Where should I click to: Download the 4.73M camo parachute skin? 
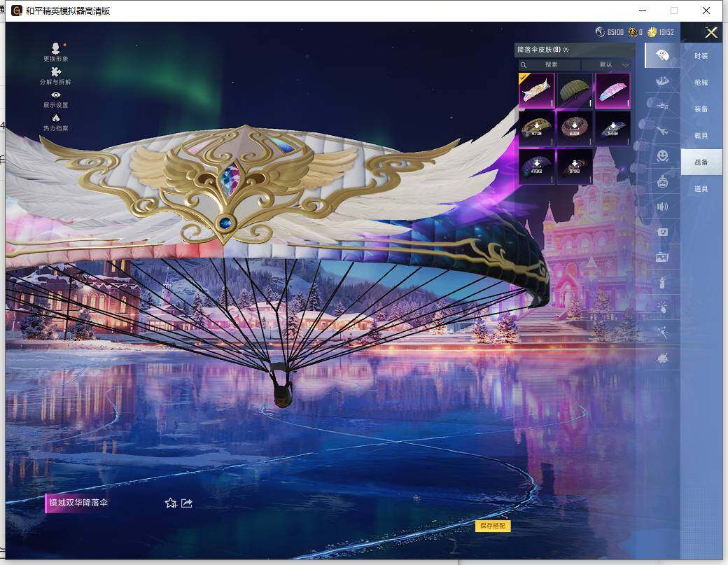(537, 128)
